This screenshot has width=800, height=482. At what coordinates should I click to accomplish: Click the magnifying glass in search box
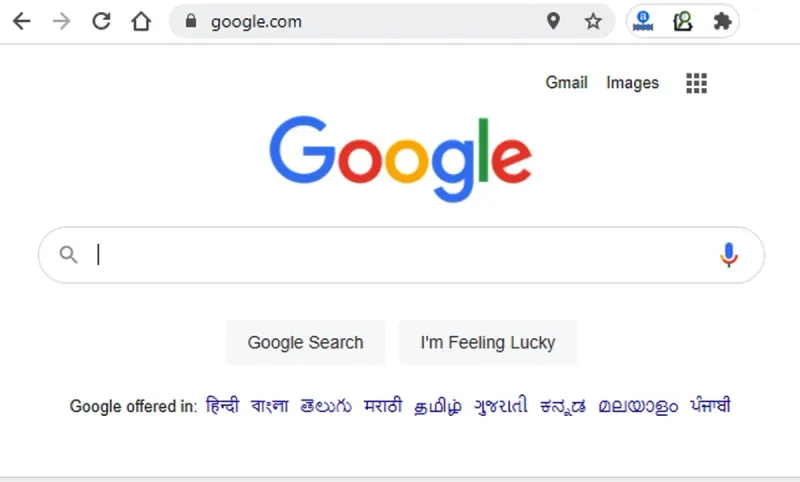pos(68,255)
